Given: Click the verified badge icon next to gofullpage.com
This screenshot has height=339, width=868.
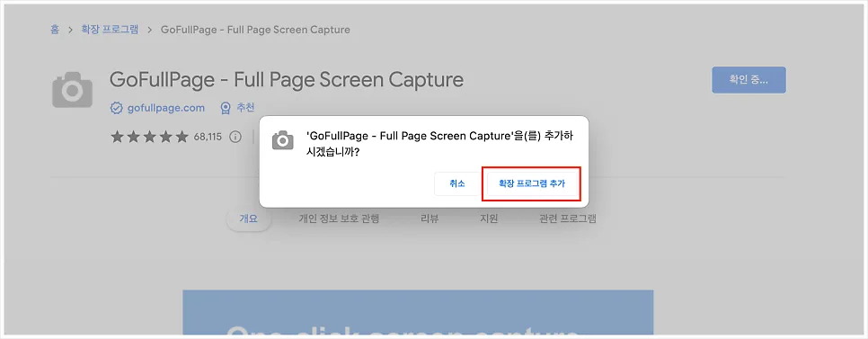Looking at the screenshot, I should 116,108.
